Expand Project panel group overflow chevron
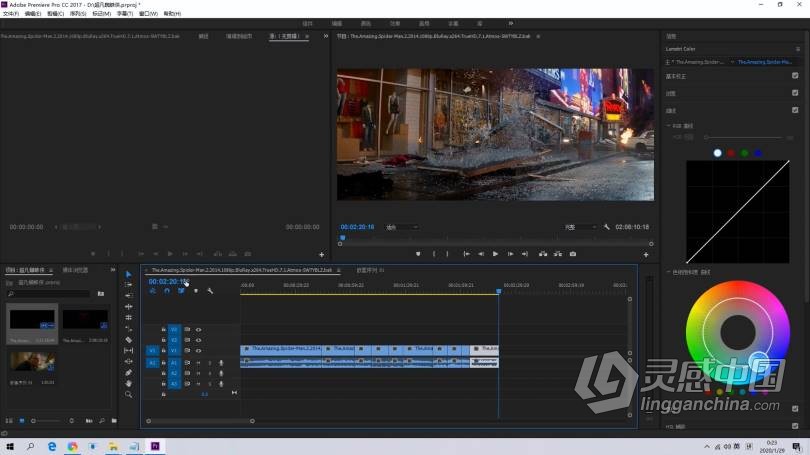 [x=113, y=270]
